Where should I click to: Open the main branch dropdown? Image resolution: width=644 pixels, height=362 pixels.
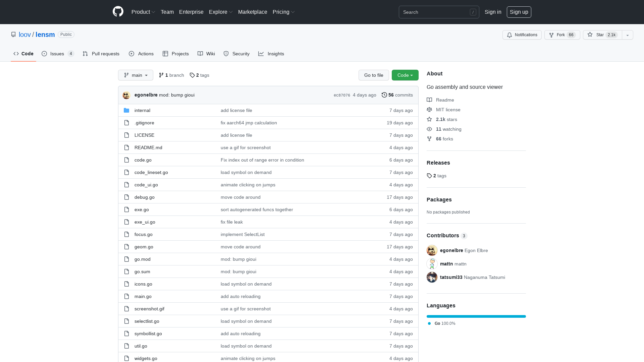[136, 75]
